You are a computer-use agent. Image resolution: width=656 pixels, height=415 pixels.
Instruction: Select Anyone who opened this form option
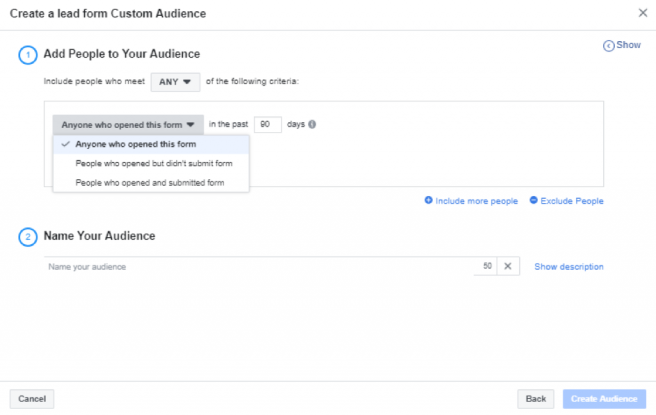(x=151, y=144)
